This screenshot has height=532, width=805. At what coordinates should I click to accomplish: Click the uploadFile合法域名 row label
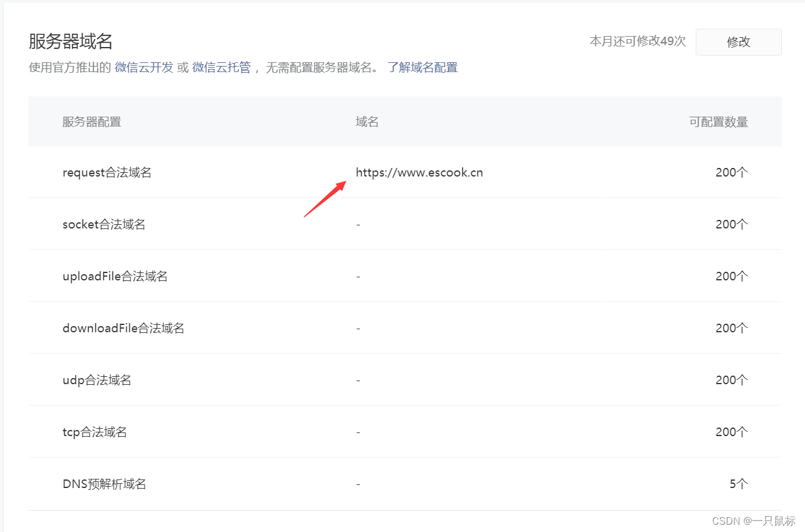[115, 276]
